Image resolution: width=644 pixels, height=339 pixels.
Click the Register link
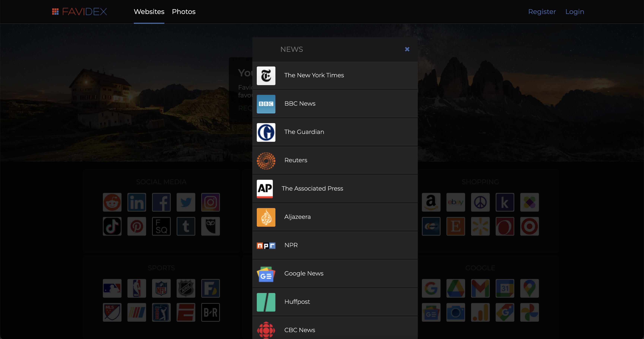click(542, 12)
